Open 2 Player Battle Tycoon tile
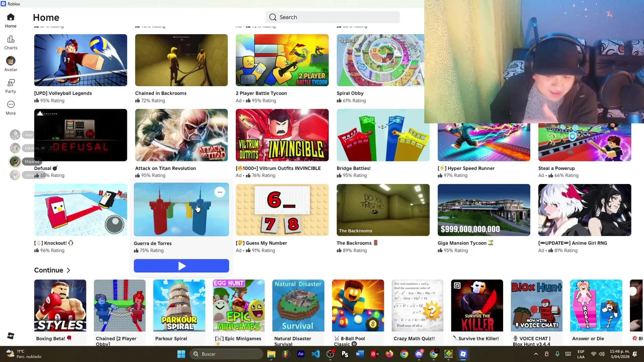This screenshot has width=644, height=362. coord(282,60)
